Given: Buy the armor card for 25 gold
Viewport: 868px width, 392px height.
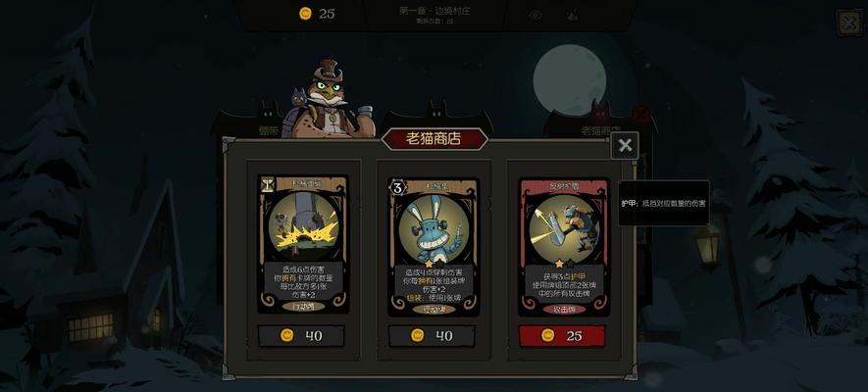Looking at the screenshot, I should pyautogui.click(x=562, y=335).
